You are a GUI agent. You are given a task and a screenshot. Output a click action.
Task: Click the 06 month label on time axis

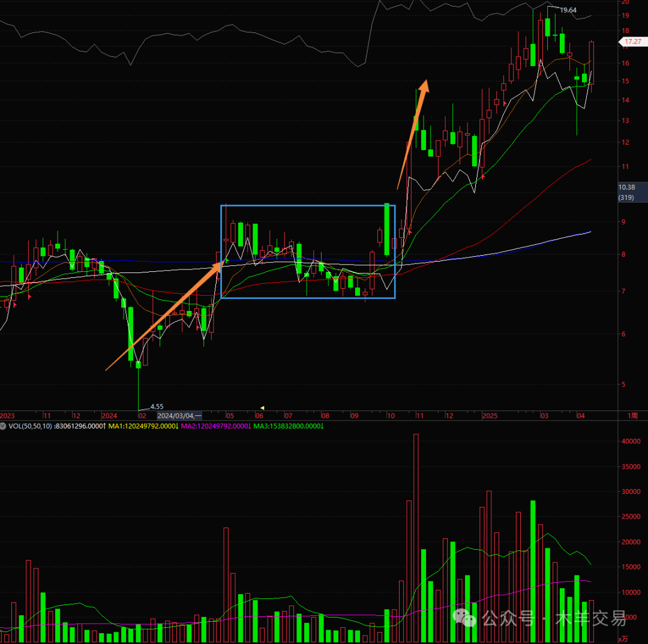click(x=259, y=416)
